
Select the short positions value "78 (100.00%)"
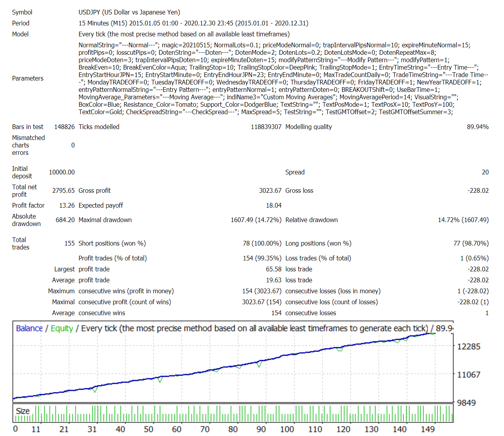[262, 244]
